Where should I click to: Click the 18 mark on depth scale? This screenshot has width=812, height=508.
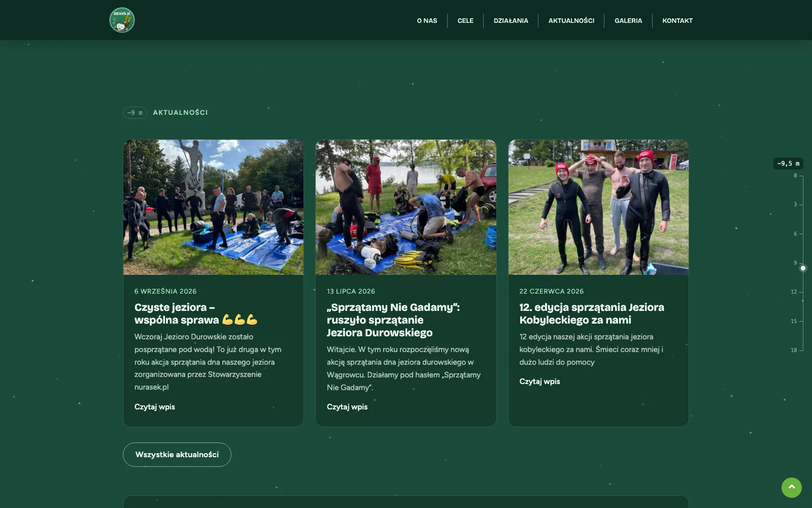[794, 350]
